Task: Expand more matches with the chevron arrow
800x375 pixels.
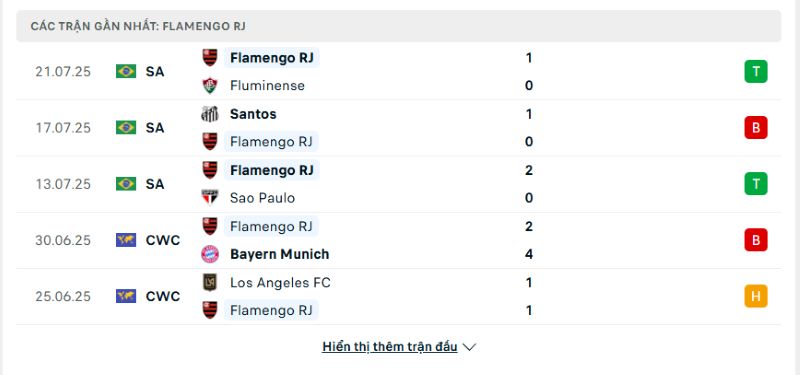Action: [x=469, y=347]
